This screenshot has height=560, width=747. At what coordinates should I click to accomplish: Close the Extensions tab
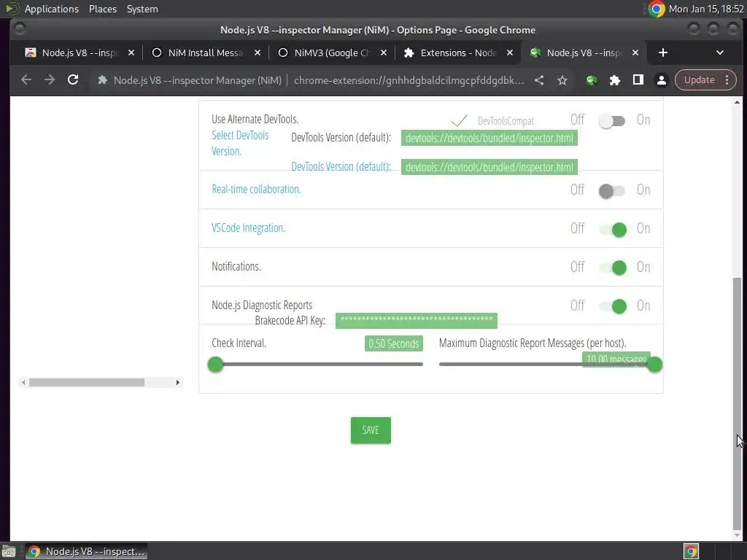(x=510, y=52)
